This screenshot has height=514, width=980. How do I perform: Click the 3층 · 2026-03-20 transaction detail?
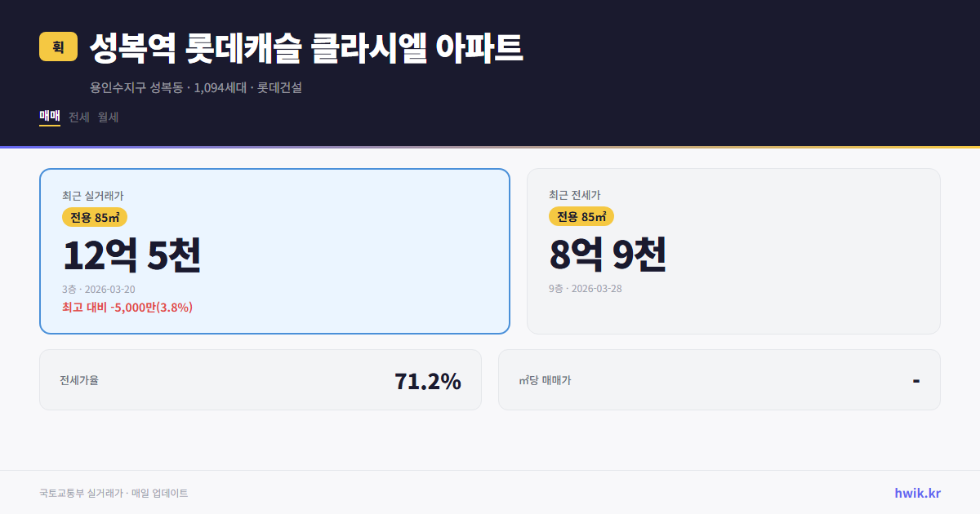coord(98,289)
